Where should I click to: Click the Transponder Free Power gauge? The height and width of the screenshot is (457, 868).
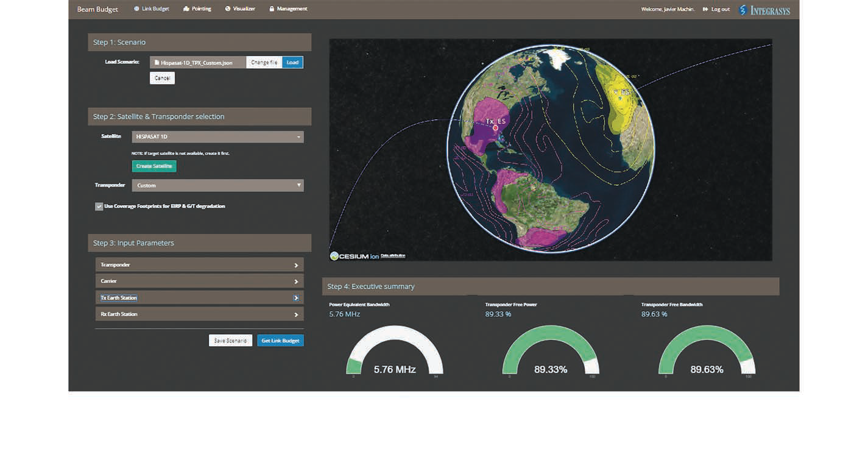coord(551,350)
